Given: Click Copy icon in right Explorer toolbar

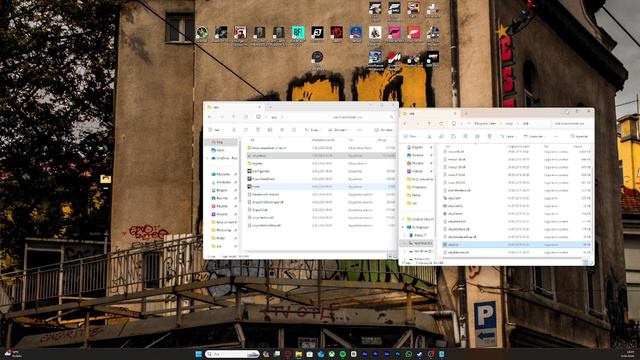Looking at the screenshot, I should point(441,136).
